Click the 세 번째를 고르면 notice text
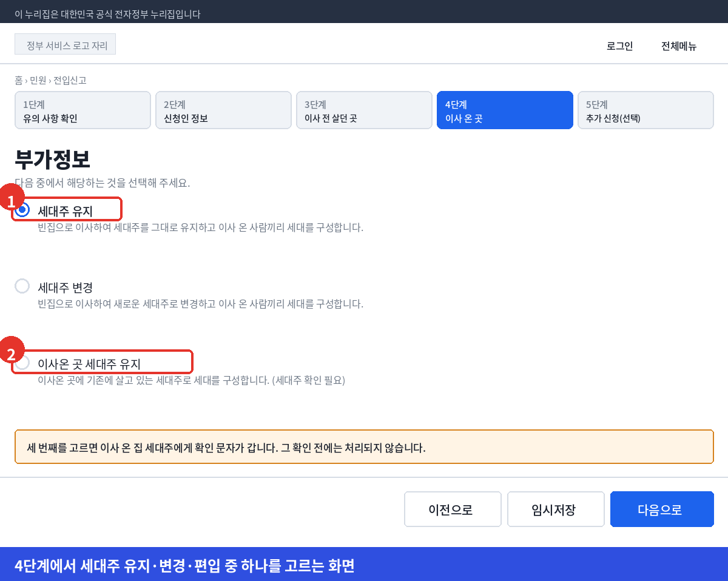The height and width of the screenshot is (581, 728). (x=226, y=448)
